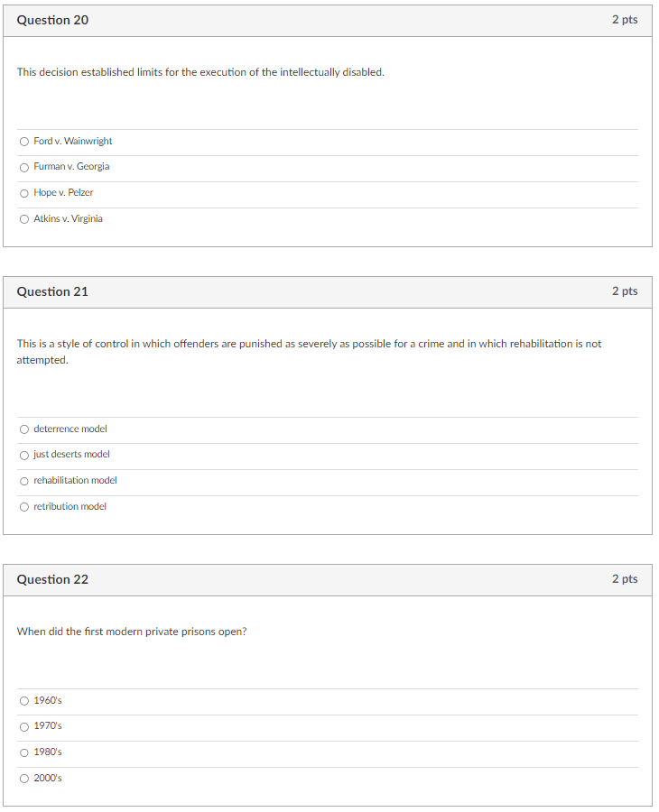Click the 2 pts label on Question 21

coord(624,291)
